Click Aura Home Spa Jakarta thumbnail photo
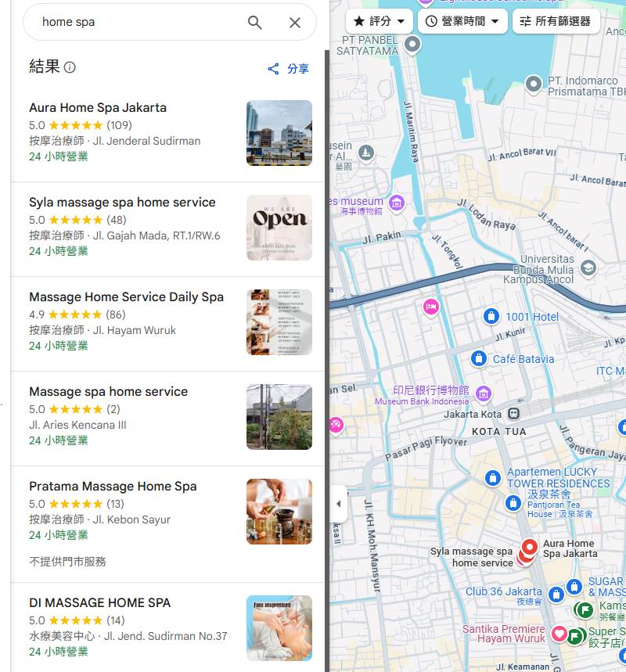 click(279, 133)
